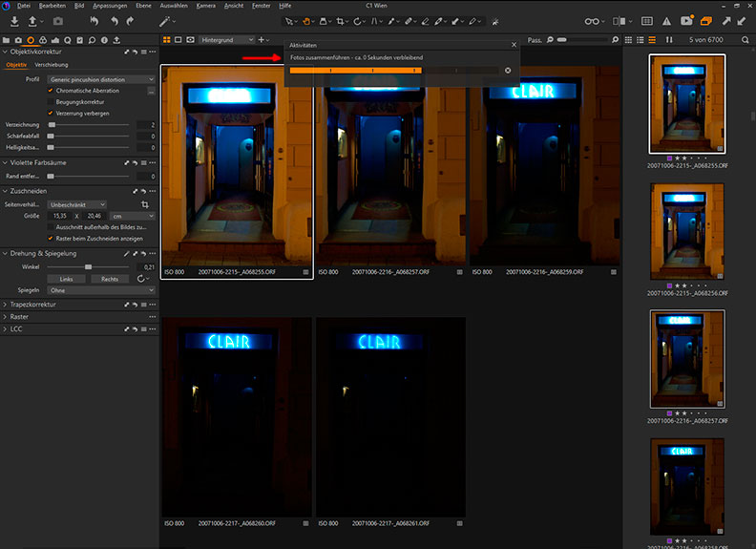
Task: Open the Exposure histogram tool tab
Action: tap(55, 40)
